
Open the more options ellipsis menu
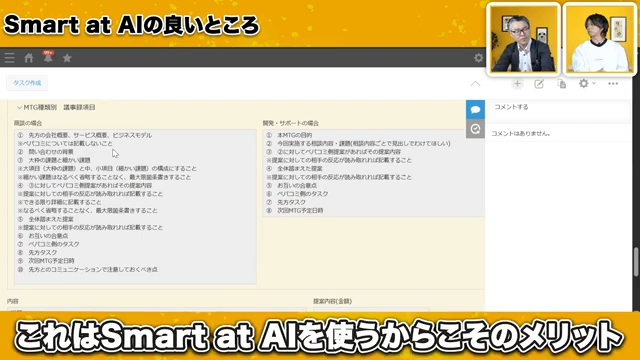tap(613, 84)
